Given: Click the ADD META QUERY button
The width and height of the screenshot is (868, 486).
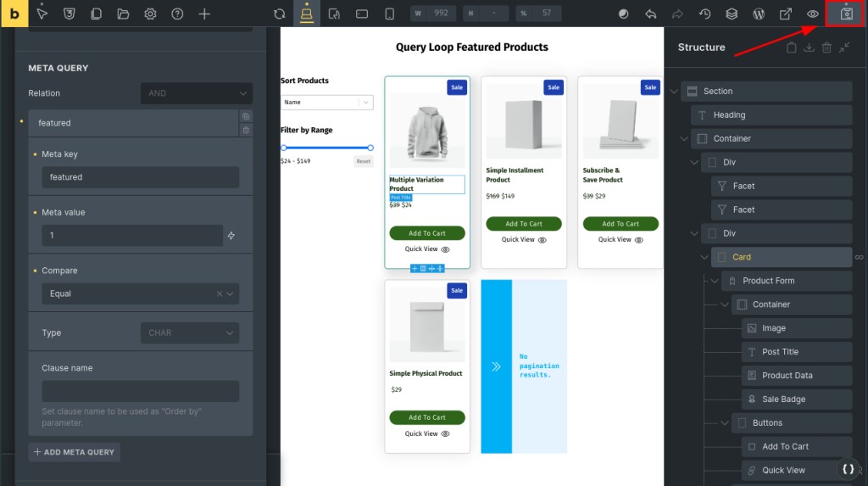Looking at the screenshot, I should pyautogui.click(x=74, y=452).
